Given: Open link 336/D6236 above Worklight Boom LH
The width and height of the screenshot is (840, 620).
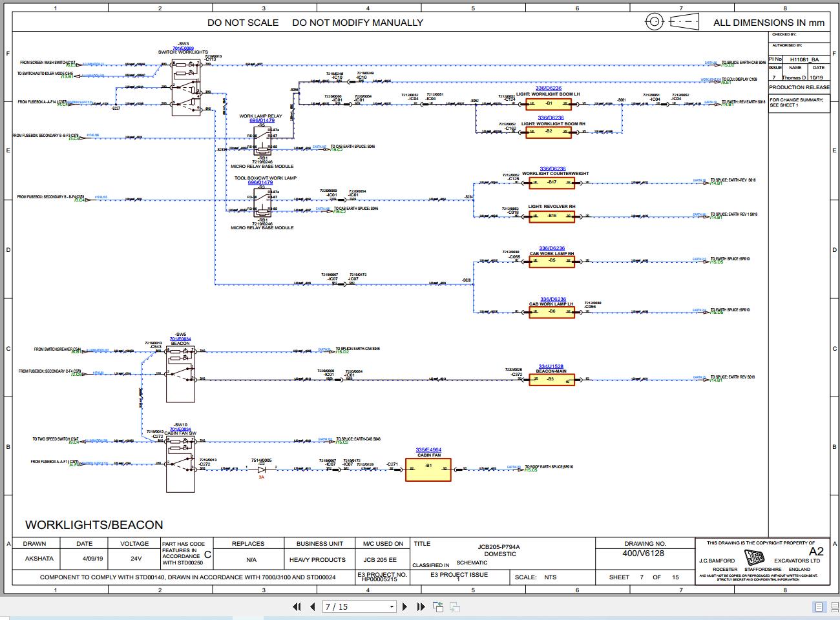Looking at the screenshot, I should (549, 88).
